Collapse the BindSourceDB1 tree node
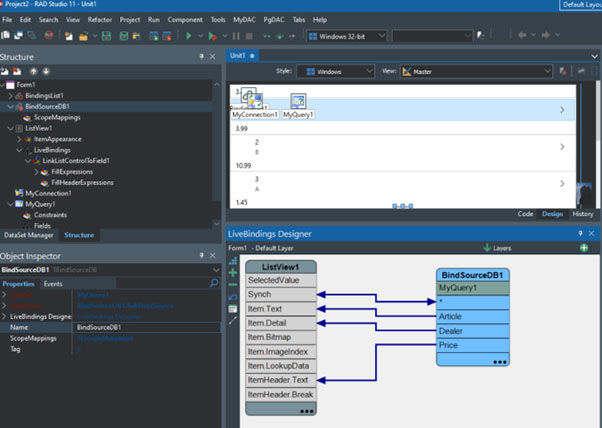602x428 pixels. coord(10,107)
